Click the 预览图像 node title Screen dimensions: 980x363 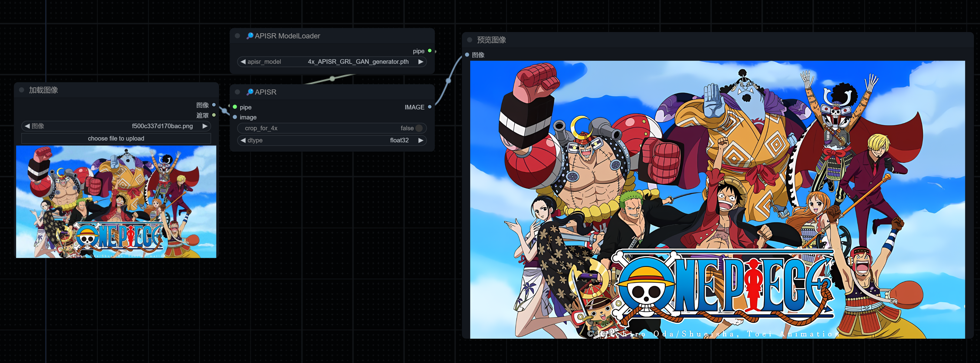coord(492,40)
